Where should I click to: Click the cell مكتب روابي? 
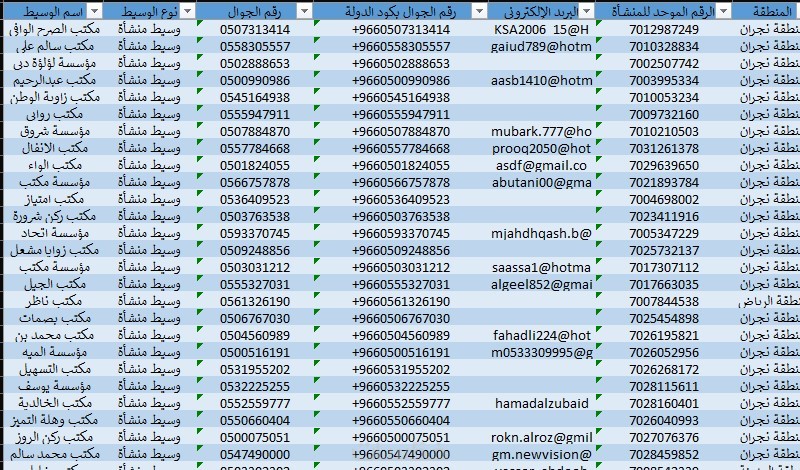pos(53,114)
